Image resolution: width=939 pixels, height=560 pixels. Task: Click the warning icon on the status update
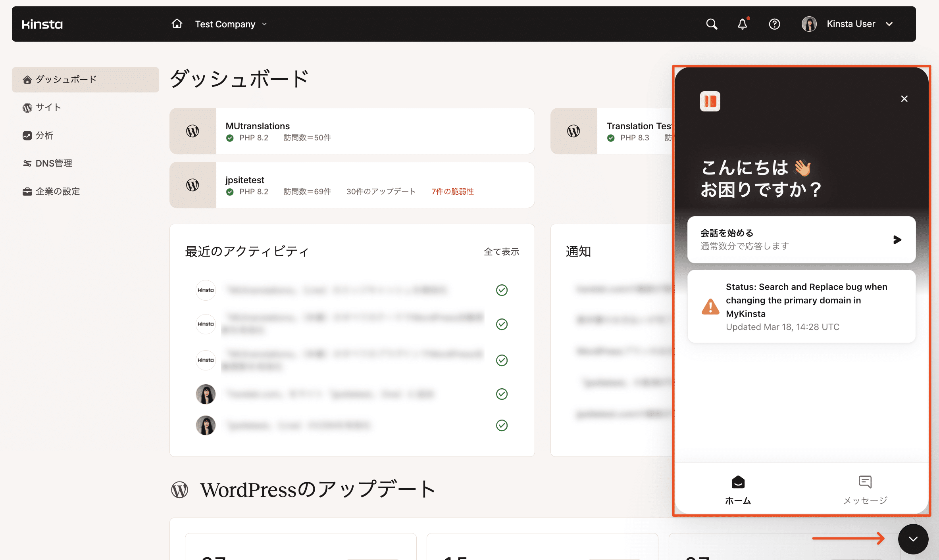point(710,307)
